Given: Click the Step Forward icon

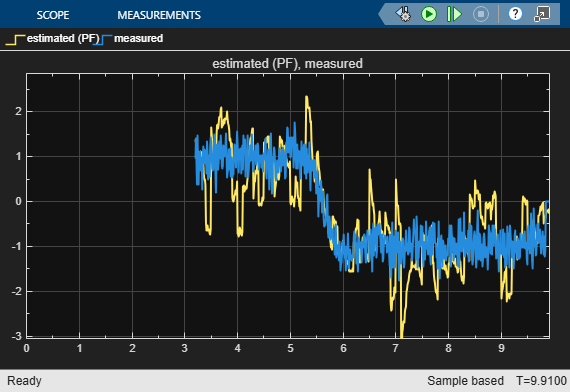Looking at the screenshot, I should (454, 15).
